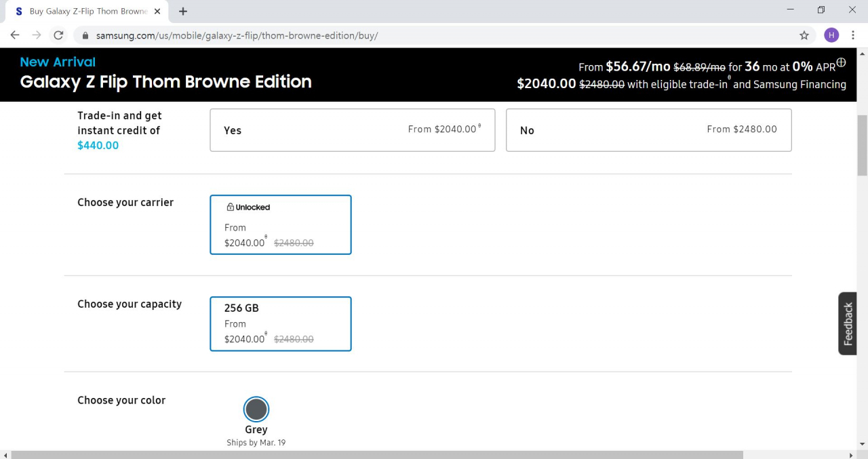The image size is (868, 459).
Task: Click the horizontal scrollbar thumb
Action: click(x=377, y=454)
